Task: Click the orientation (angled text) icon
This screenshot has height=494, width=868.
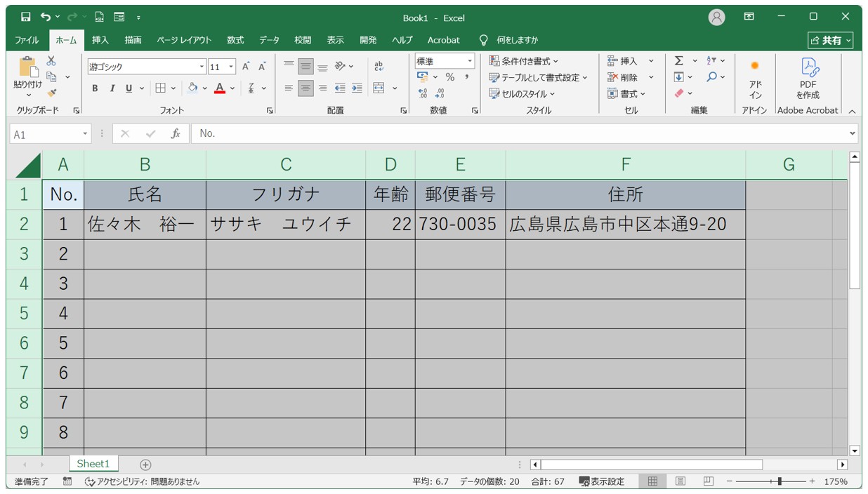Action: [x=340, y=67]
